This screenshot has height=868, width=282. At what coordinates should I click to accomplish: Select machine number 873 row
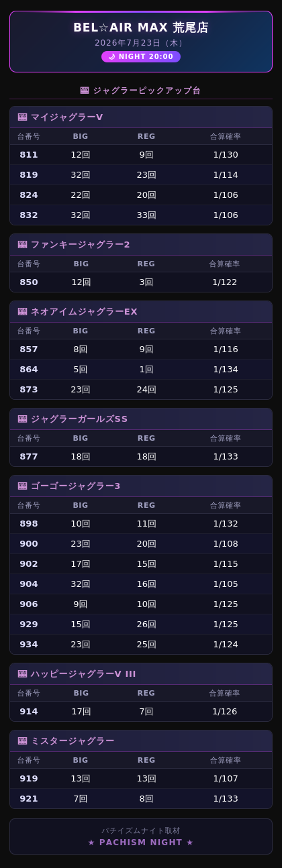(x=141, y=389)
